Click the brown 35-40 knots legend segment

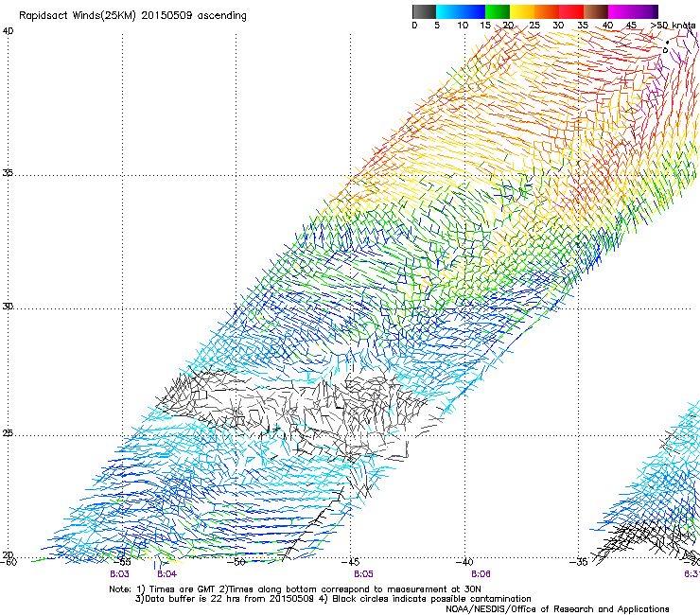point(596,11)
